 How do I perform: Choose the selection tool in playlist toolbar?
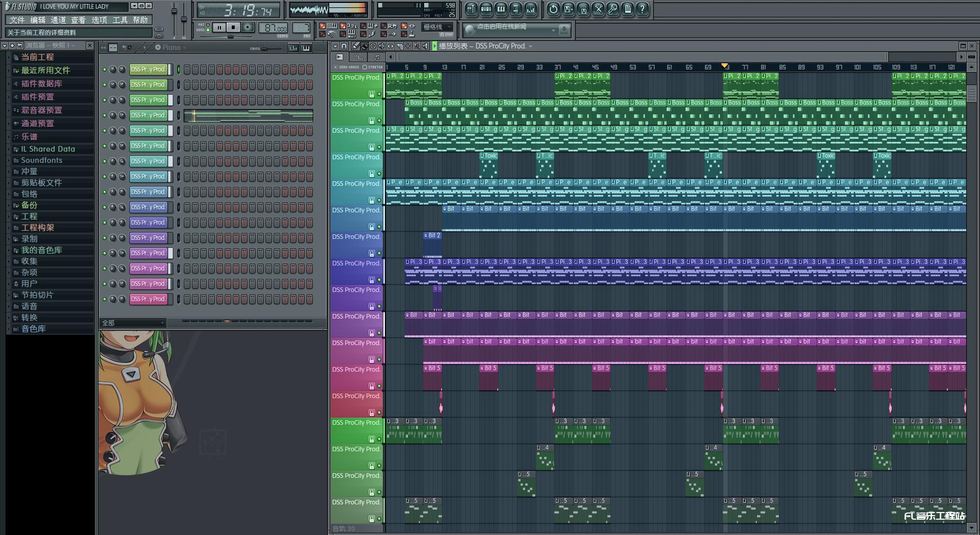pos(408,46)
